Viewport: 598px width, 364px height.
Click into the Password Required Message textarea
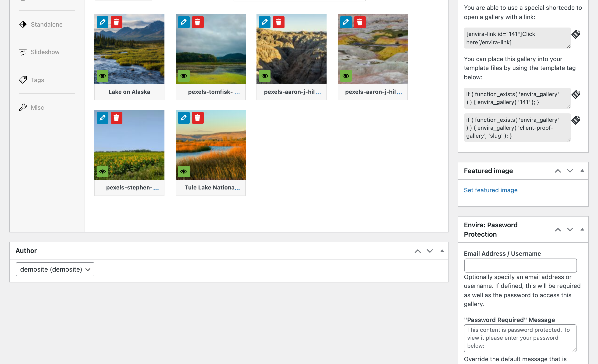520,338
